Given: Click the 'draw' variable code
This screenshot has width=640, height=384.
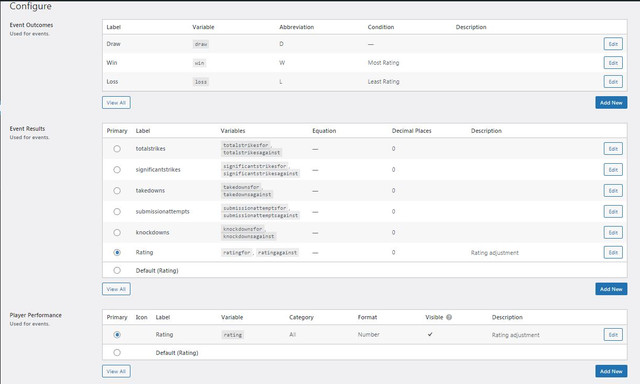Looking at the screenshot, I should coord(201,44).
